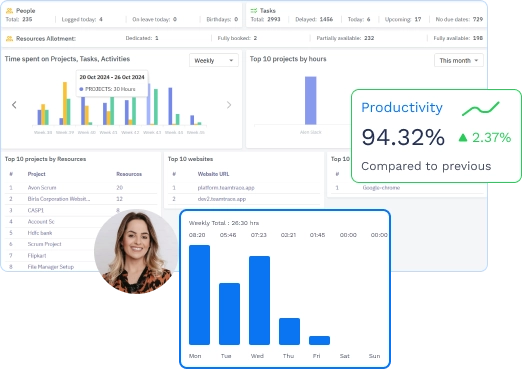Select the Avon Scrum project row
522x369 pixels.
click(x=81, y=188)
